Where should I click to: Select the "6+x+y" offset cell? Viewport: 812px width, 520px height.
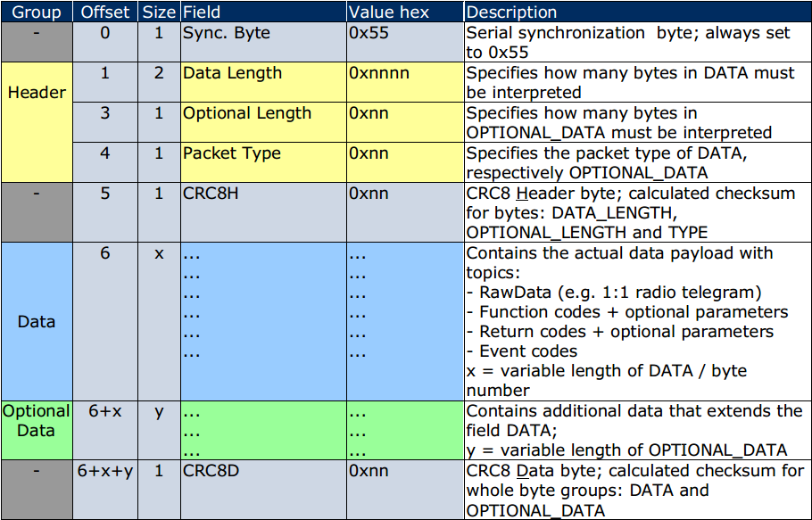tap(104, 471)
